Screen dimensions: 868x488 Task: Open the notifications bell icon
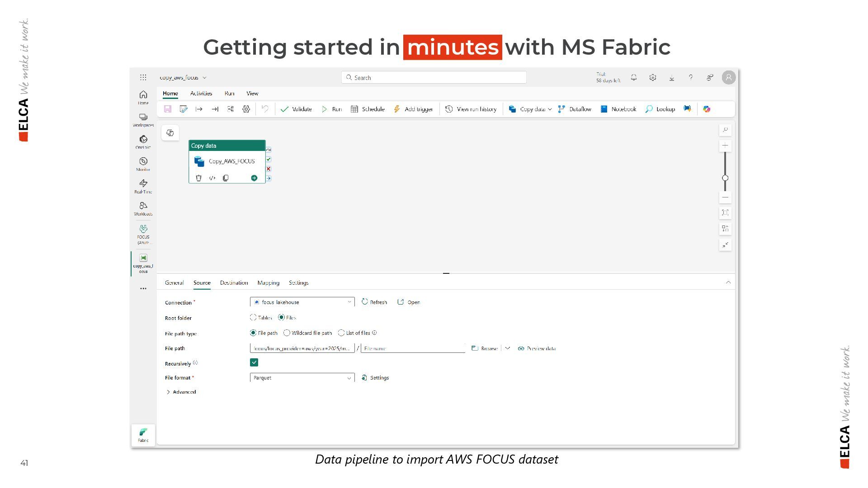point(634,78)
